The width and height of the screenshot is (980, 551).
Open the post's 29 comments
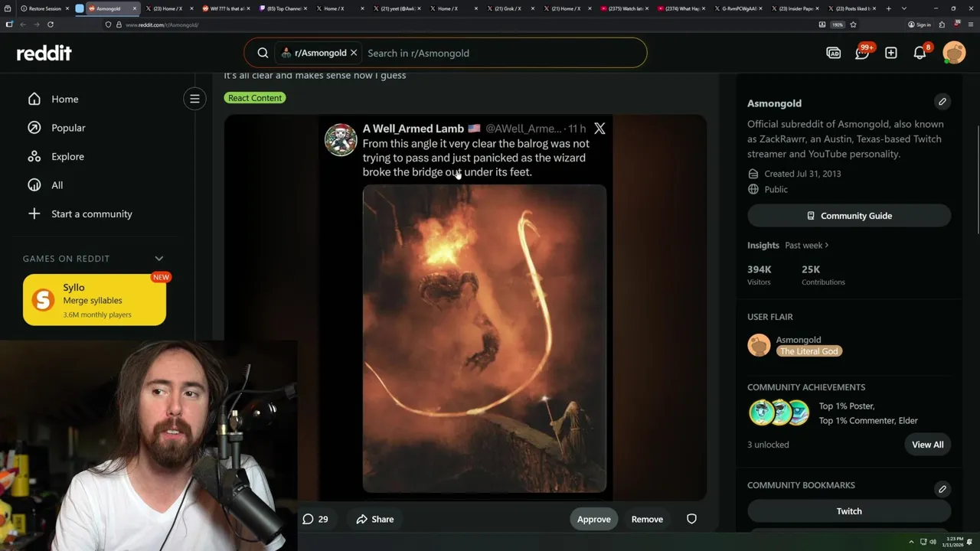click(x=315, y=519)
